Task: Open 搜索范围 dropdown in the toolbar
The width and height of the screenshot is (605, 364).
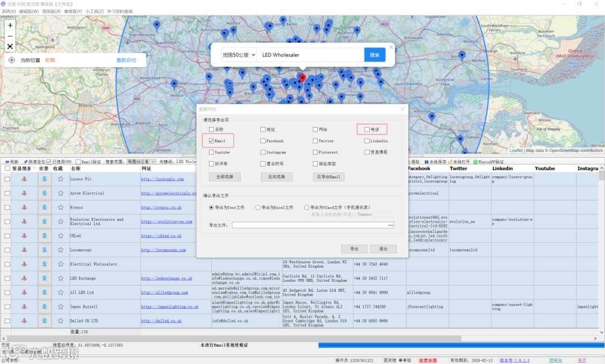Action: pyautogui.click(x=141, y=162)
